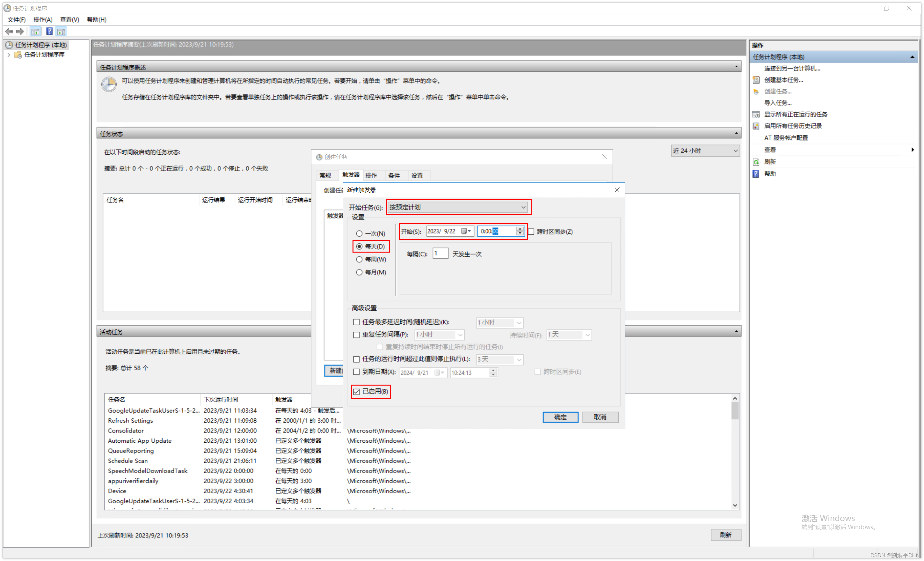
Task: Collapse 任务计划程序 (本地) actions group
Action: (x=912, y=57)
